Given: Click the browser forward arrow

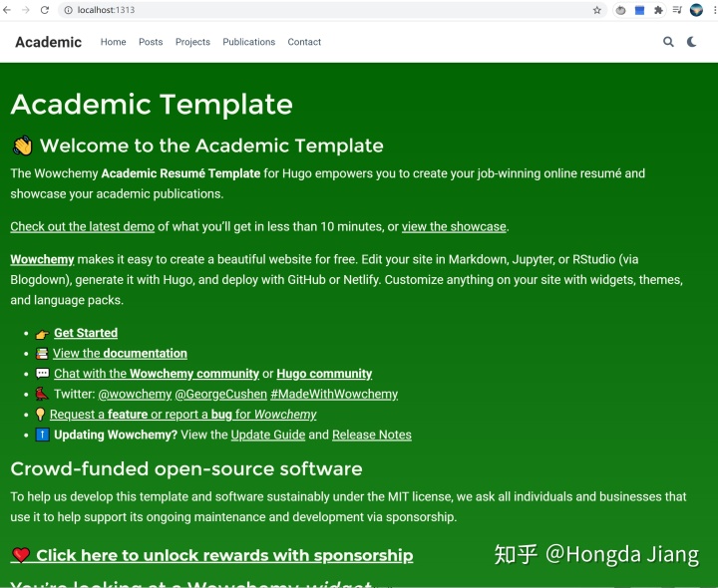Looking at the screenshot, I should (26, 10).
